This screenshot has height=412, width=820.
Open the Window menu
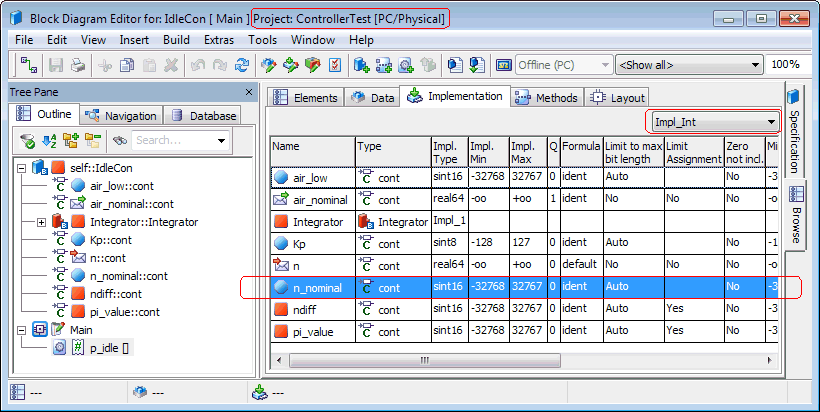pyautogui.click(x=313, y=40)
